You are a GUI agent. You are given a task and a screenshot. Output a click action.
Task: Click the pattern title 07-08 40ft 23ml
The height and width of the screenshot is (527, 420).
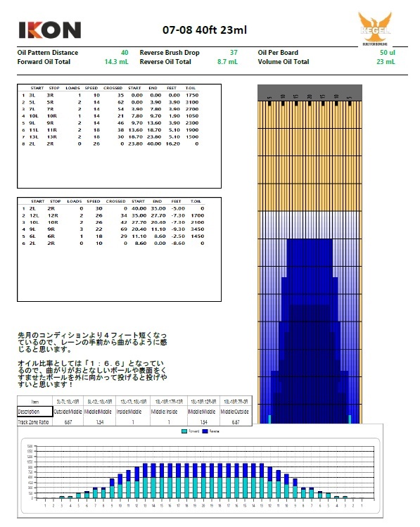coord(205,30)
